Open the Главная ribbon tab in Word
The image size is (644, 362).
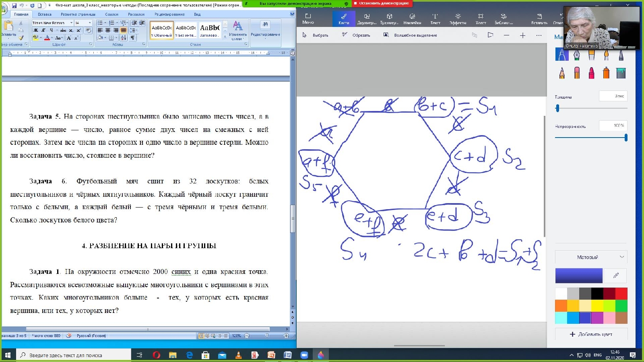[x=21, y=14]
